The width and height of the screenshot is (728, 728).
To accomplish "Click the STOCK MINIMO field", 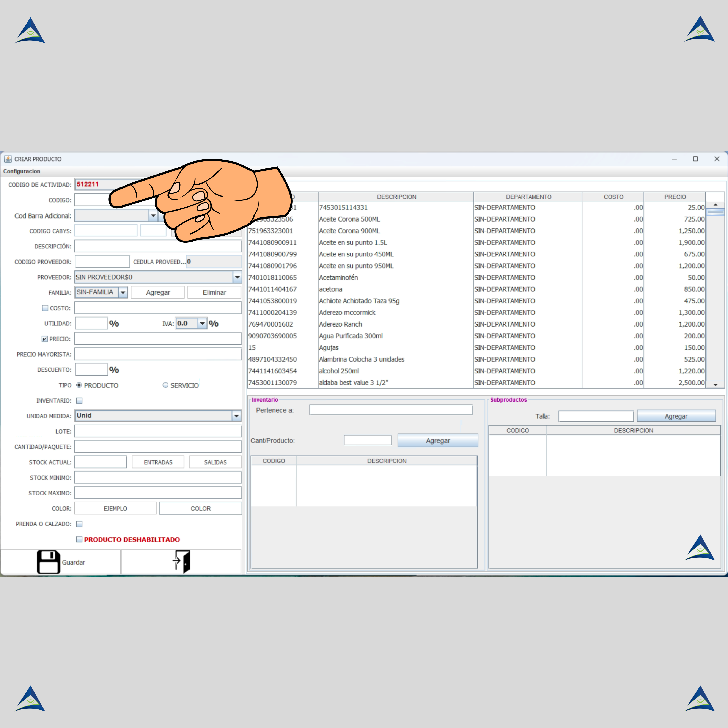I will [x=158, y=477].
